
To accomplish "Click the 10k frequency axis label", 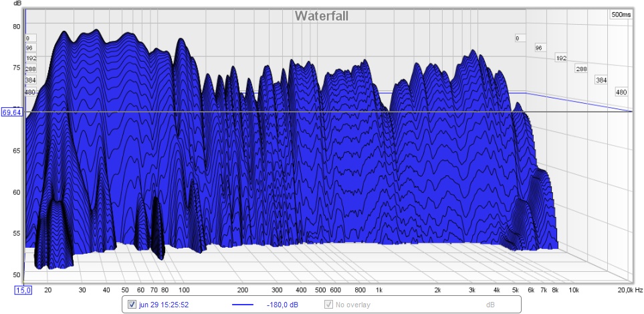I will (574, 290).
